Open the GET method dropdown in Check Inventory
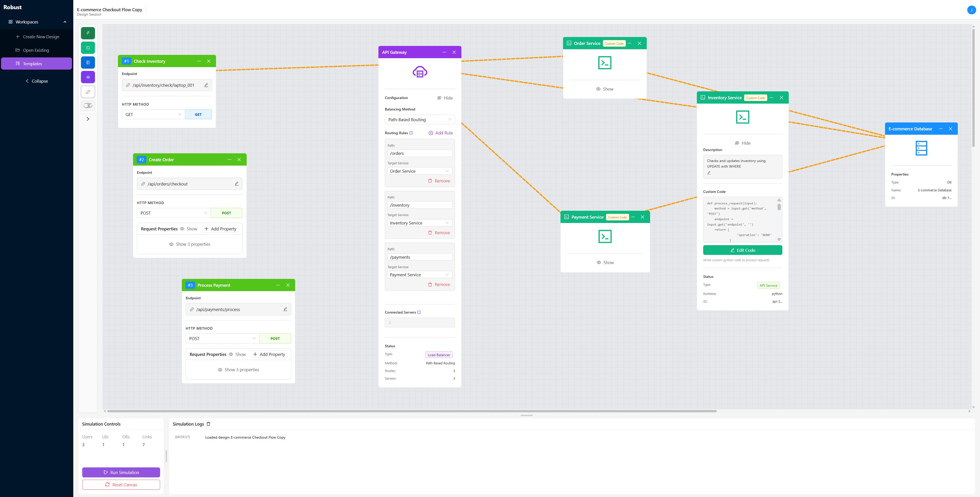The width and height of the screenshot is (980, 497). click(x=153, y=114)
